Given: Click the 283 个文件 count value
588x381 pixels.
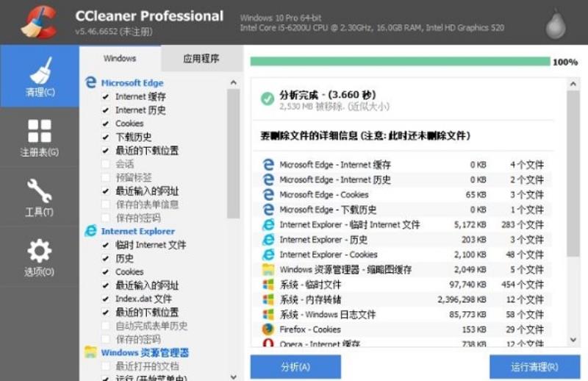Looking at the screenshot, I should pos(523,224).
